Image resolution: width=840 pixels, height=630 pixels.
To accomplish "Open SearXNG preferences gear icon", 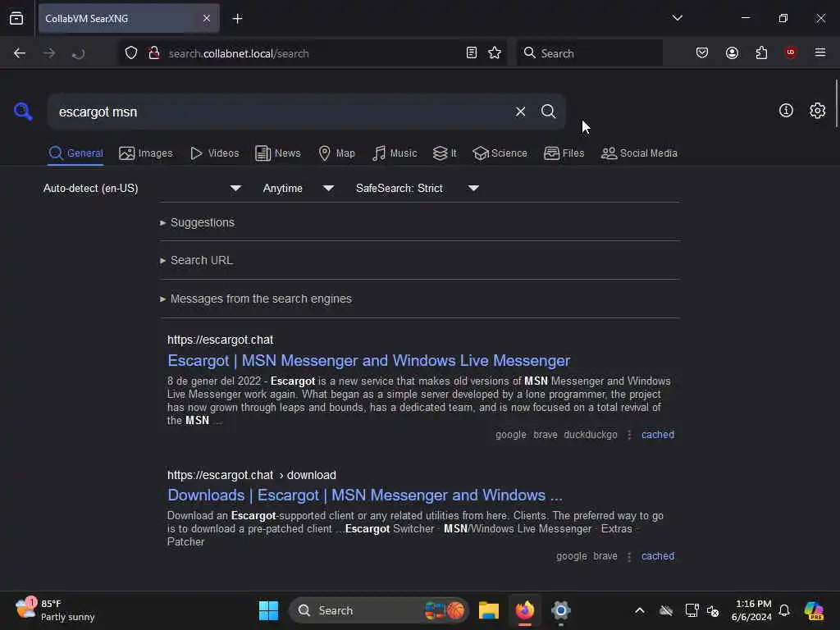I will pos(817,111).
